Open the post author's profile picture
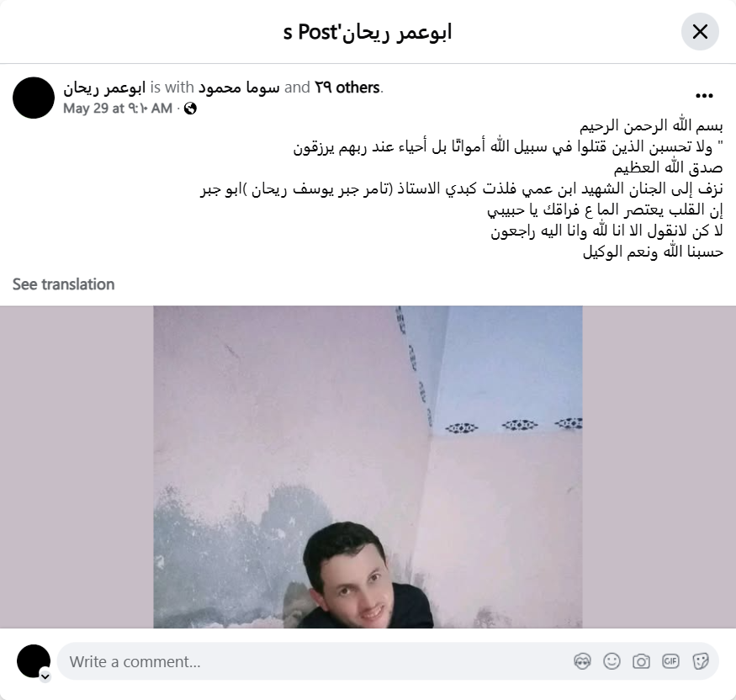Viewport: 736px width, 700px height. coord(34,98)
